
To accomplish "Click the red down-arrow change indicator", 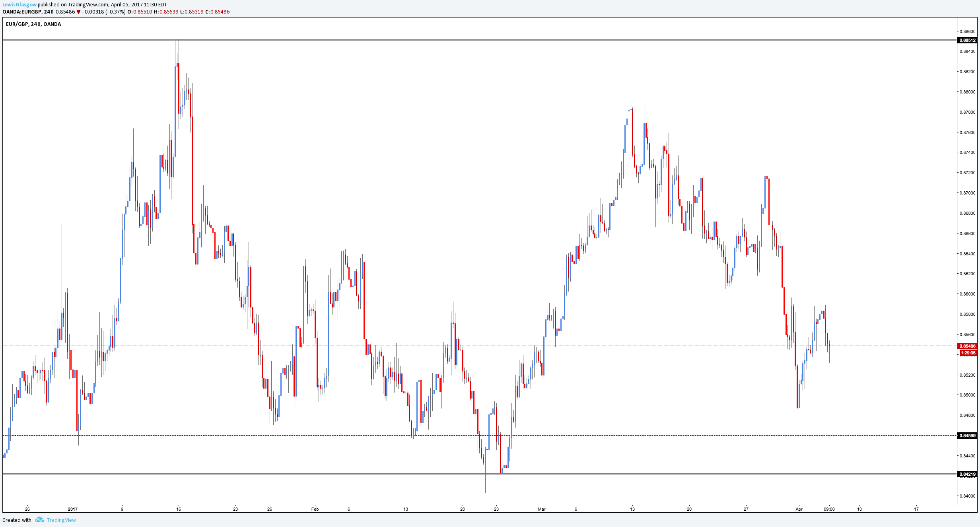I will [78, 12].
